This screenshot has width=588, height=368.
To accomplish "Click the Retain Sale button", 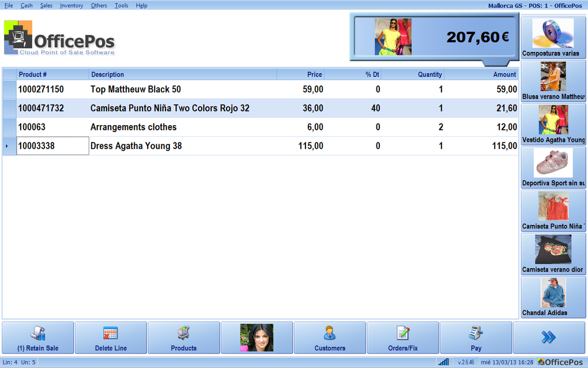I will pyautogui.click(x=38, y=337).
